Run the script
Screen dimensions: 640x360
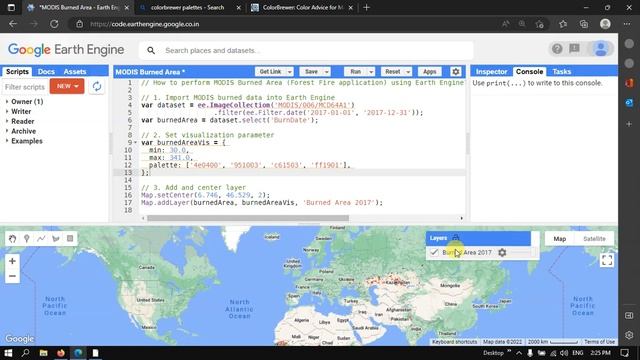pyautogui.click(x=356, y=72)
